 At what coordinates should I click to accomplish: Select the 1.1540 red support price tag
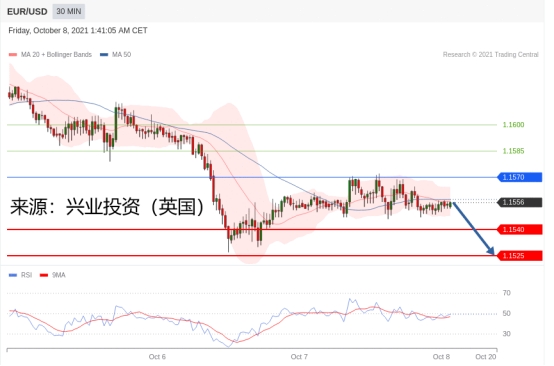click(x=519, y=230)
